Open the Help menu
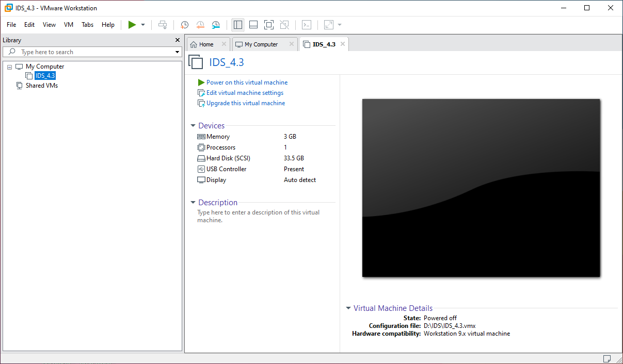This screenshot has height=364, width=623. click(108, 25)
